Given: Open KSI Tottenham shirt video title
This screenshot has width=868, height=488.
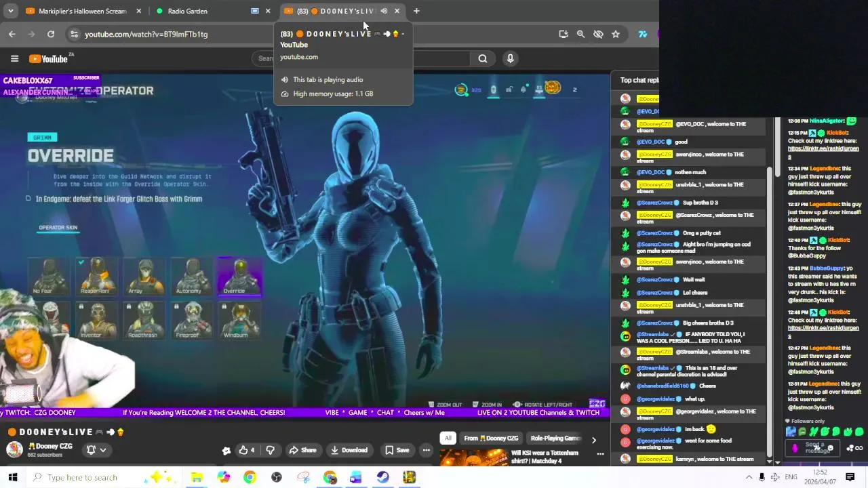Looking at the screenshot, I should click(x=545, y=457).
